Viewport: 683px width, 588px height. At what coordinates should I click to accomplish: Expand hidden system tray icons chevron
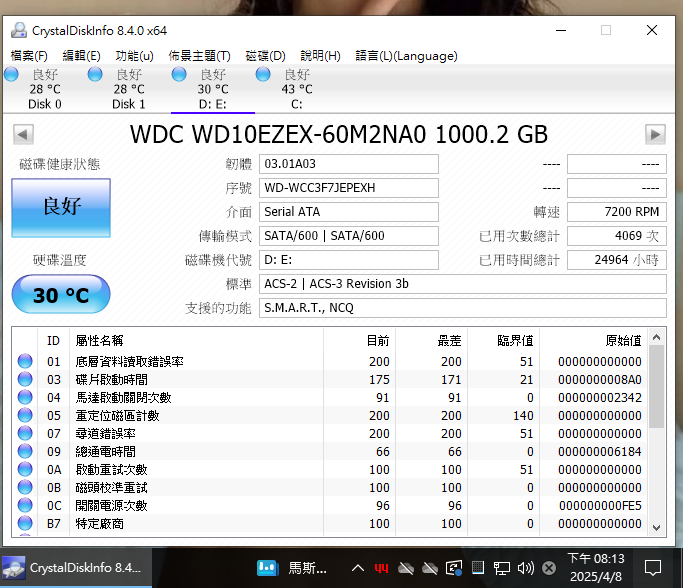(x=358, y=568)
